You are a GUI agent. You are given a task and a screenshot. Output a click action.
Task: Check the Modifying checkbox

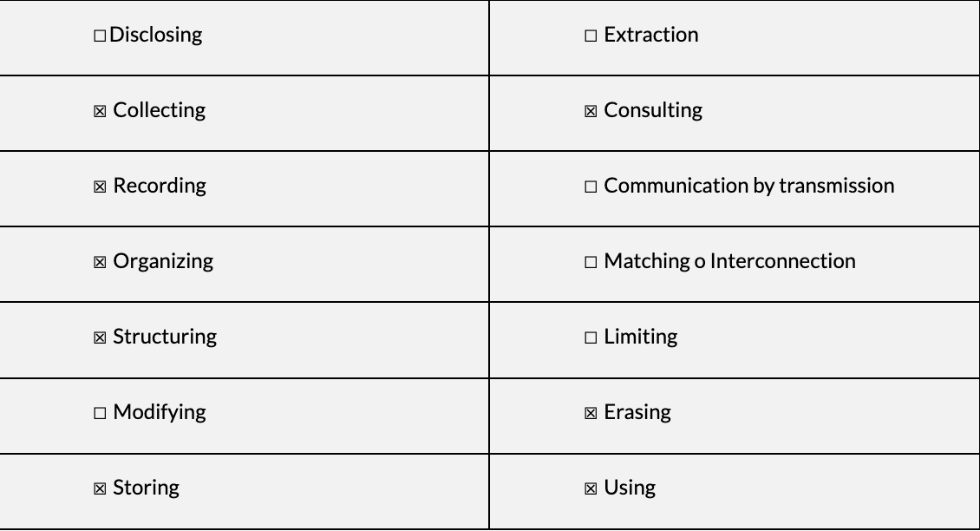coord(100,413)
